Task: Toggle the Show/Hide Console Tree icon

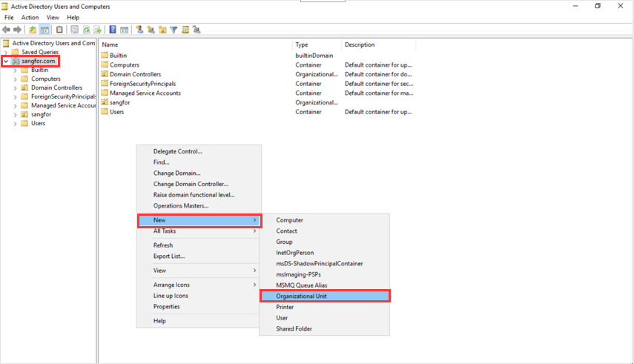Action: [x=44, y=30]
